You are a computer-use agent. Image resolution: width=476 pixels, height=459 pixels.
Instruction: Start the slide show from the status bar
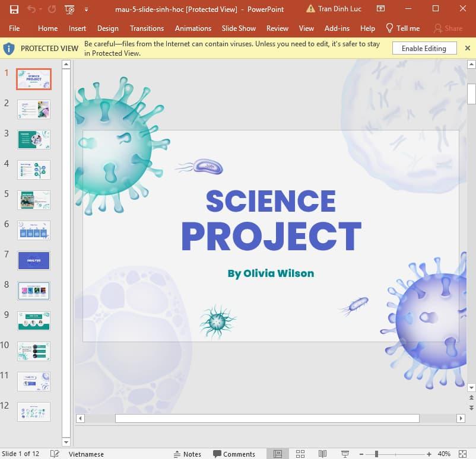click(x=344, y=454)
